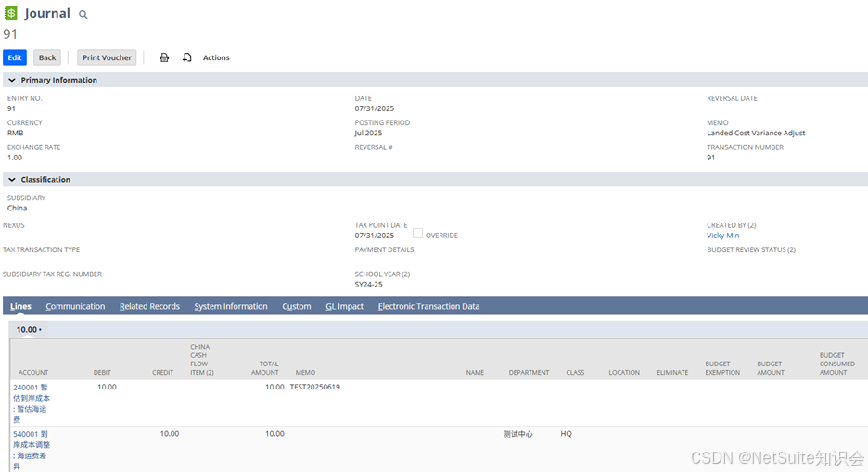Switch to the Communication tab
Viewport: 868px width, 472px height.
(75, 306)
